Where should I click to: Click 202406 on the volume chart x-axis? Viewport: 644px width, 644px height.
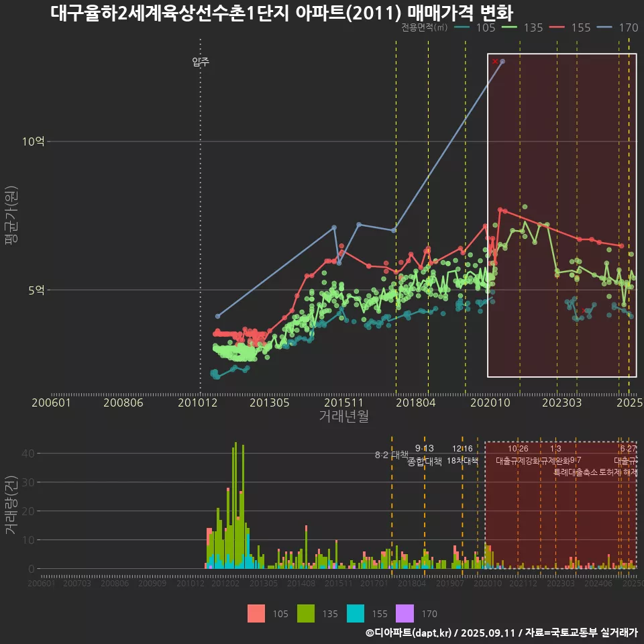(x=598, y=583)
